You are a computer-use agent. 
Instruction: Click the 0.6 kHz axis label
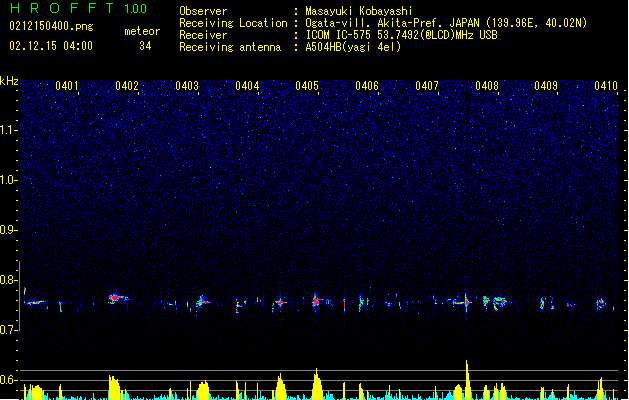[9, 380]
